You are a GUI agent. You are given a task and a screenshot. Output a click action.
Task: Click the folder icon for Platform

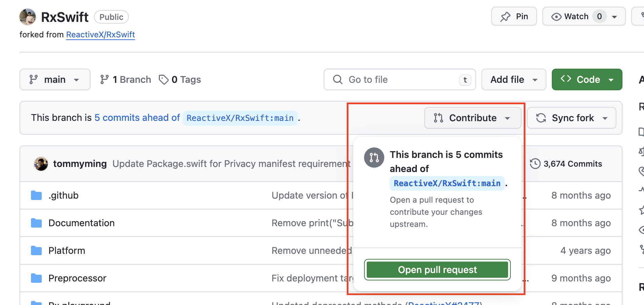(36, 250)
